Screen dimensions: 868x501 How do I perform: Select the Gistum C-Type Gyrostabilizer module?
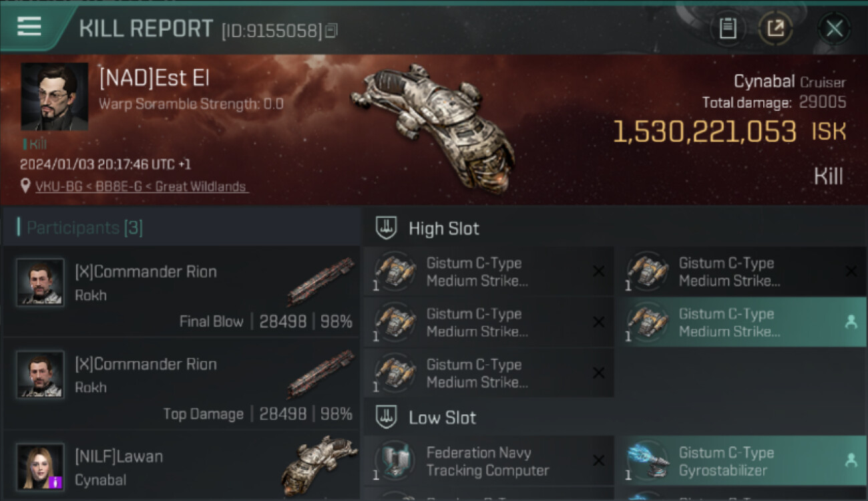point(741,461)
